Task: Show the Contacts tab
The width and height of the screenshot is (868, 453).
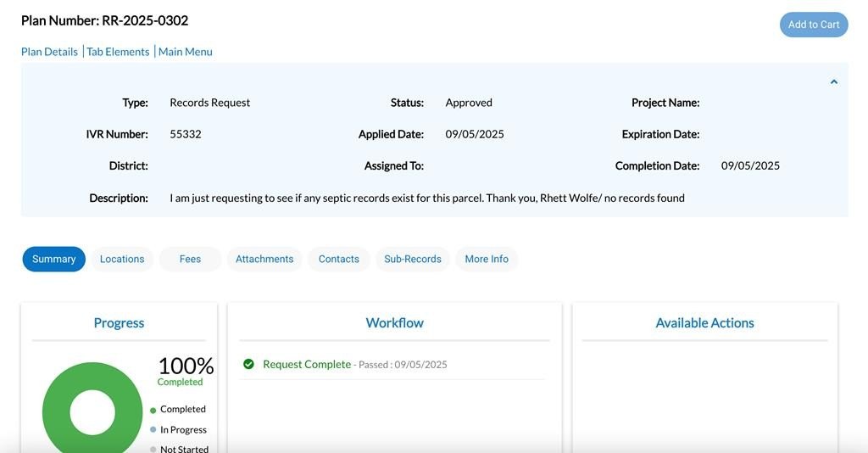Action: (339, 259)
